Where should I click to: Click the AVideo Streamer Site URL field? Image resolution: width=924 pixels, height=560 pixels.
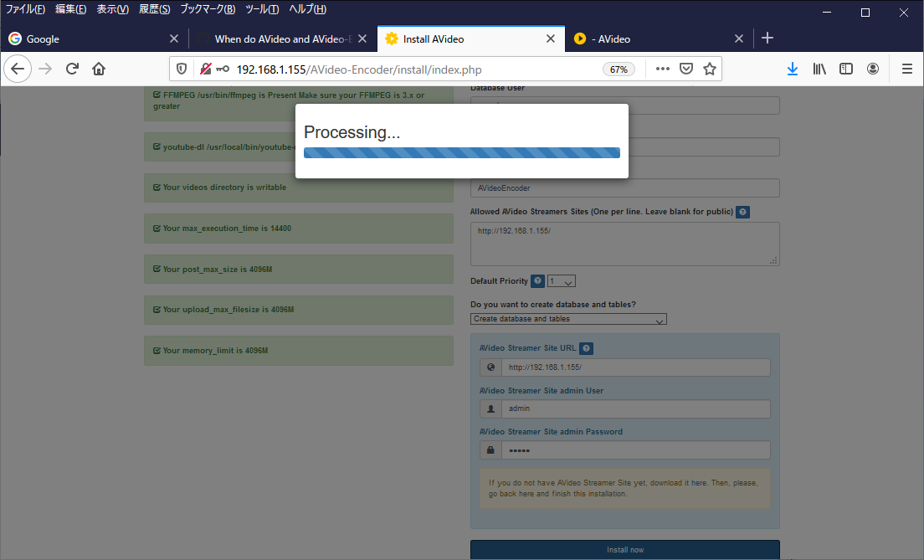635,367
